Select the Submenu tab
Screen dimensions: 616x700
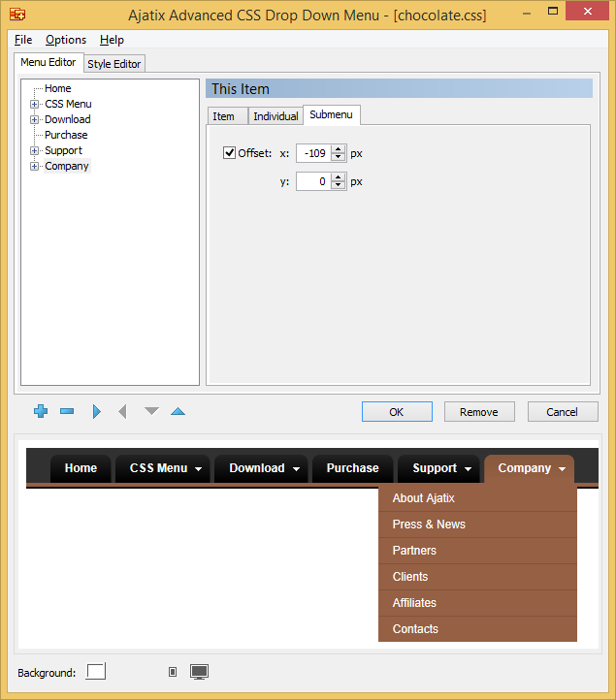332,114
